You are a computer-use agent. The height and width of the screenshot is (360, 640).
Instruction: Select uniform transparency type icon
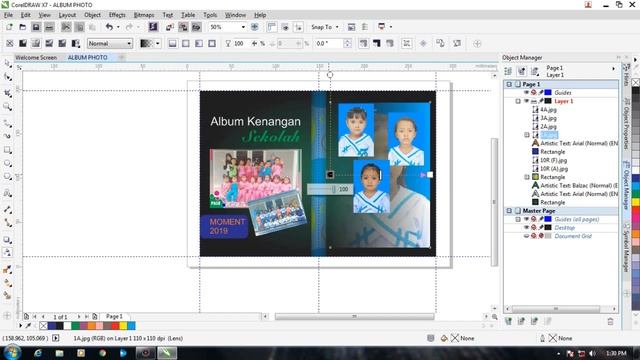tap(23, 43)
